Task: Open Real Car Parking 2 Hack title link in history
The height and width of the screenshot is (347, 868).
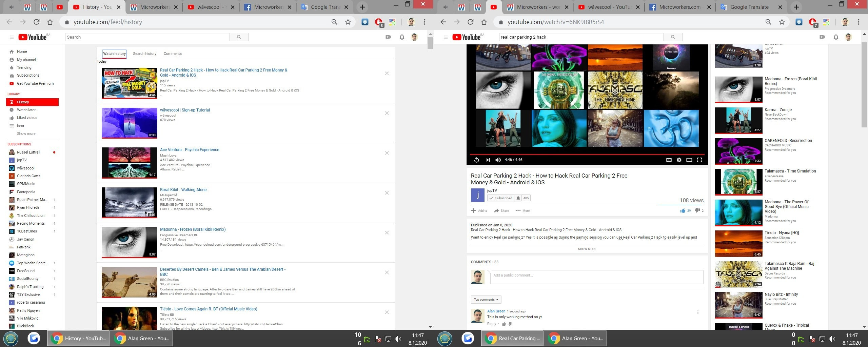Action: [223, 73]
